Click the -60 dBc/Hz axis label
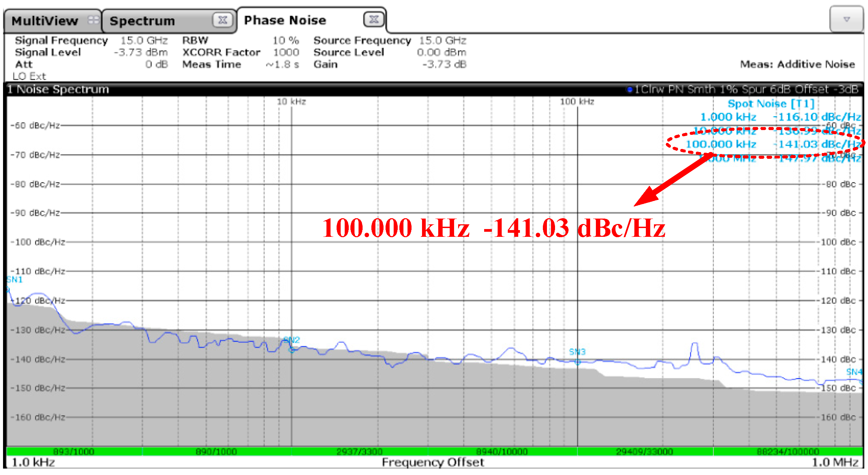Screen dimensions: 868x475 35,126
